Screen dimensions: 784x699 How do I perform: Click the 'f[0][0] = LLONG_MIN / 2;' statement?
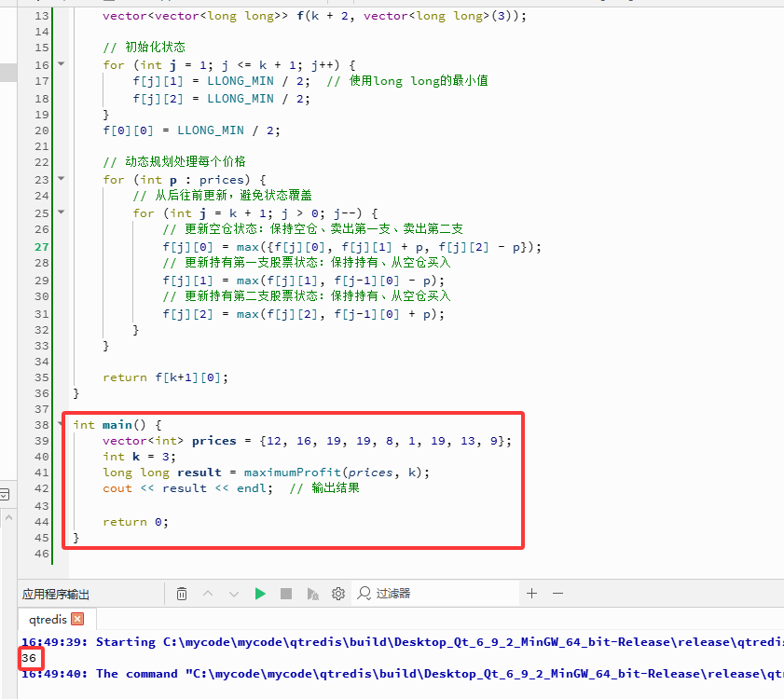191,130
